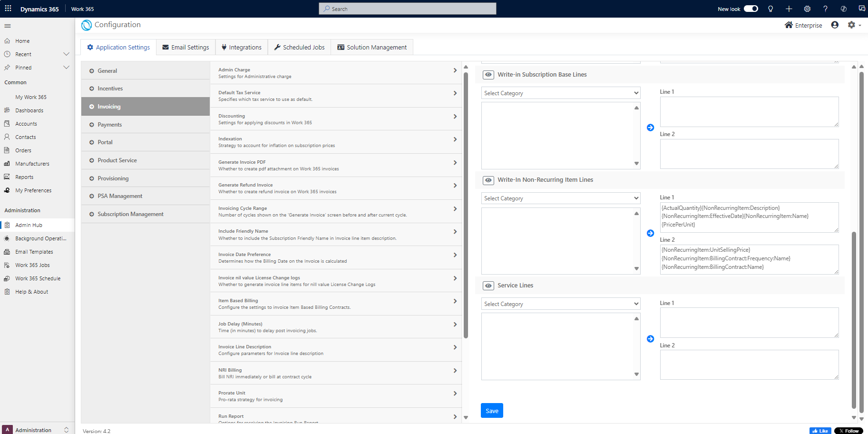Click the Dashboards icon in the sidebar
Image resolution: width=868 pixels, height=434 pixels.
click(7, 110)
